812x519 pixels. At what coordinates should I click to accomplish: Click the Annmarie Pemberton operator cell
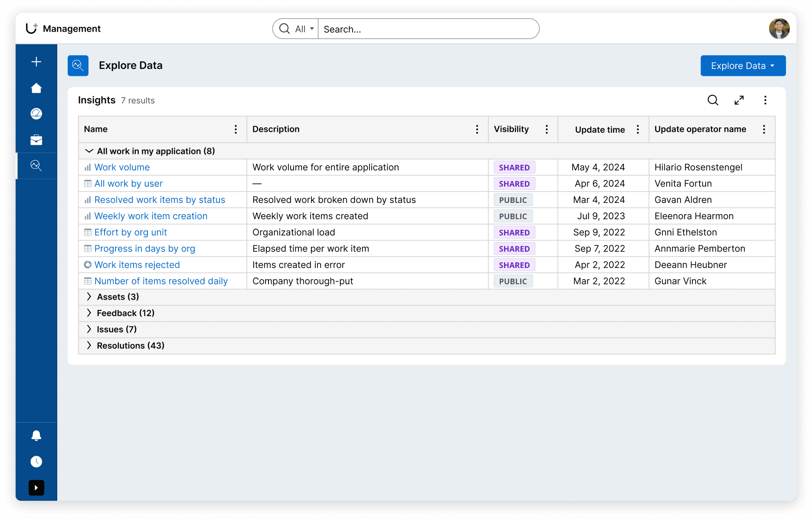pos(700,248)
